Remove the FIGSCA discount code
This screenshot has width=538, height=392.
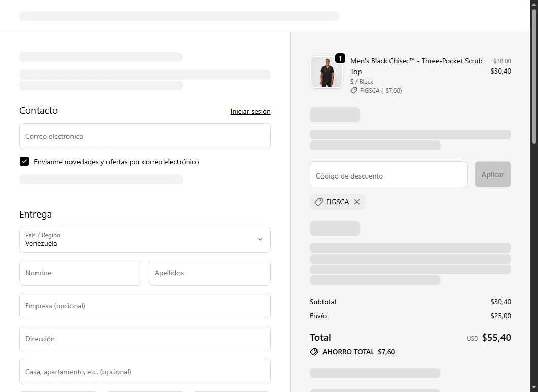click(357, 202)
